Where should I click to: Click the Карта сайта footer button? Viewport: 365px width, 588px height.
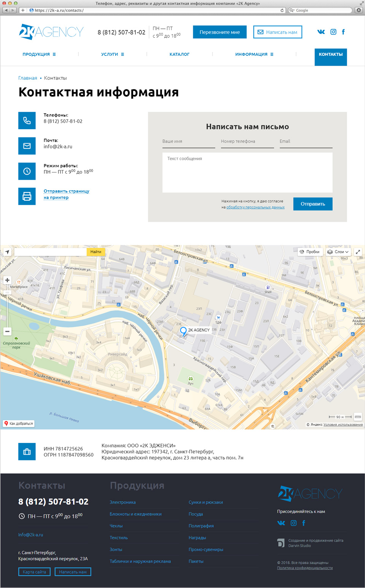tap(34, 572)
